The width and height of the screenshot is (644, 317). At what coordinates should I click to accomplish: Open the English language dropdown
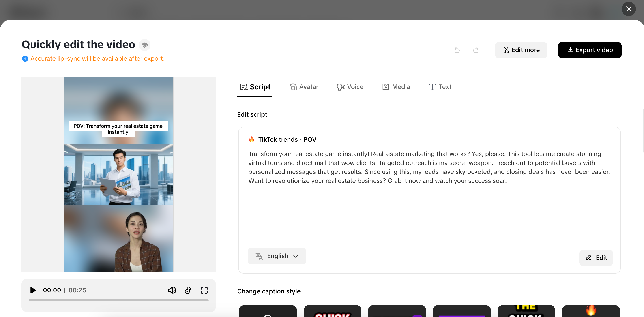(x=277, y=256)
